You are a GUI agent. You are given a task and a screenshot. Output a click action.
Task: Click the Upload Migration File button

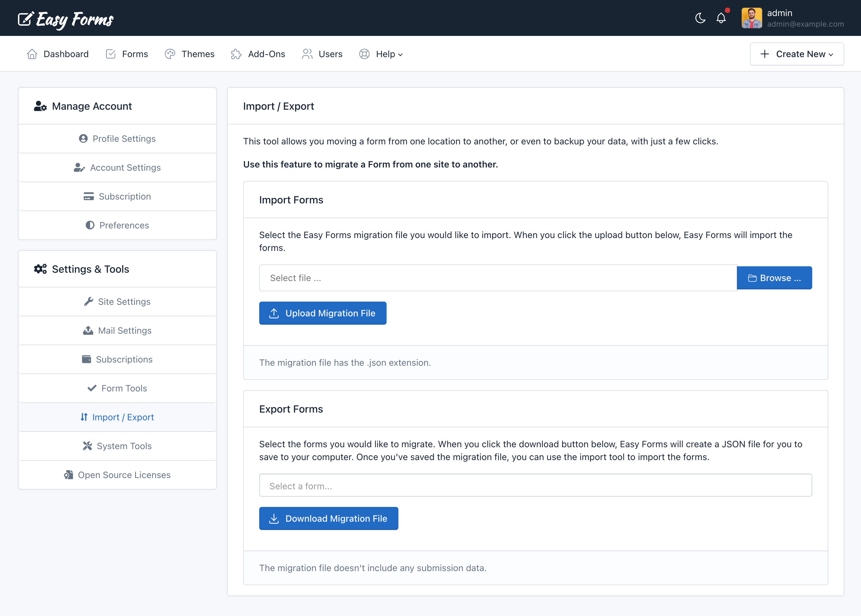tap(322, 313)
